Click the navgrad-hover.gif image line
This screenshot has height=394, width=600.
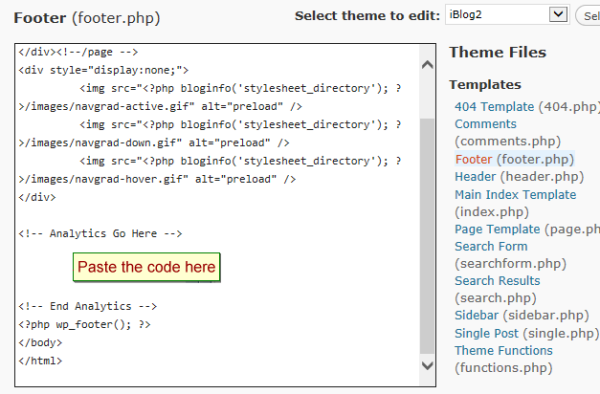[x=157, y=179]
